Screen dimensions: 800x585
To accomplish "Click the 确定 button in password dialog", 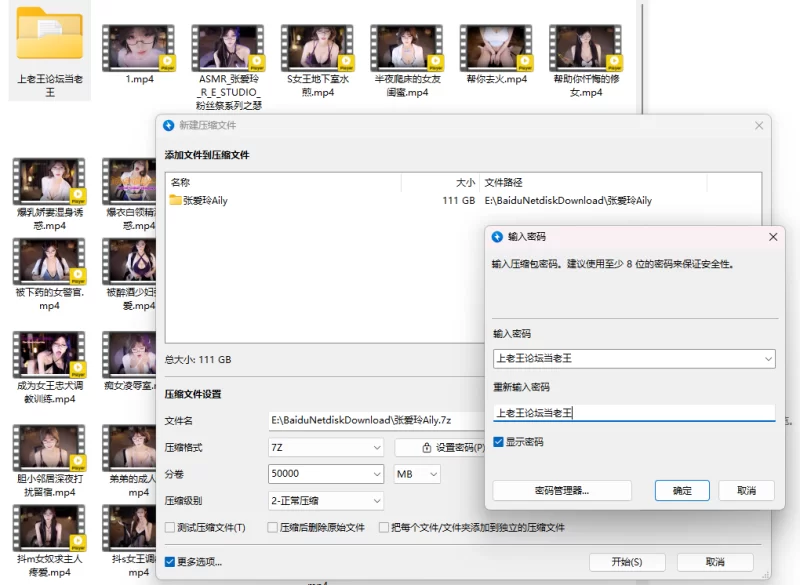I will pos(682,491).
